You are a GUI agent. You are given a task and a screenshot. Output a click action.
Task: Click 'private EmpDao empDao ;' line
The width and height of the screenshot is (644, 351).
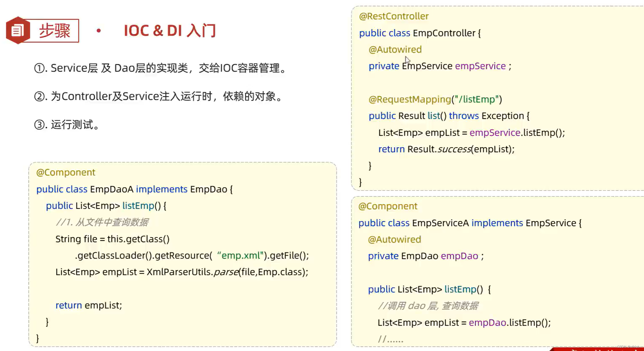426,256
